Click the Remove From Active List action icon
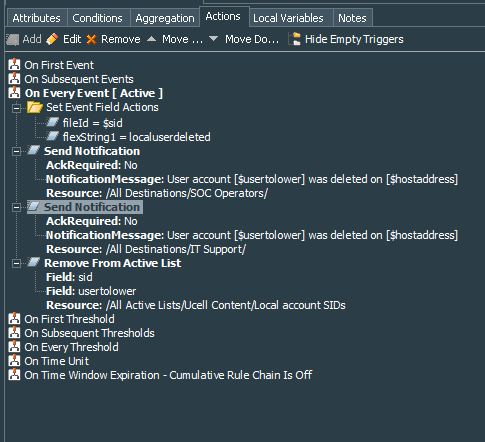This screenshot has height=442, width=485. coord(33,262)
